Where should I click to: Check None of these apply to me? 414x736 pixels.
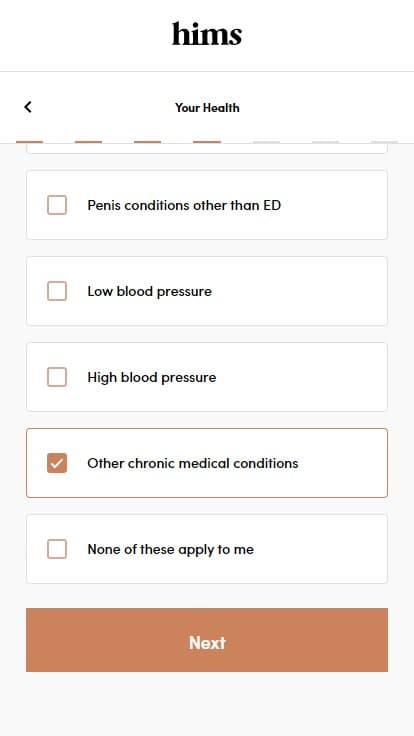click(x=57, y=549)
